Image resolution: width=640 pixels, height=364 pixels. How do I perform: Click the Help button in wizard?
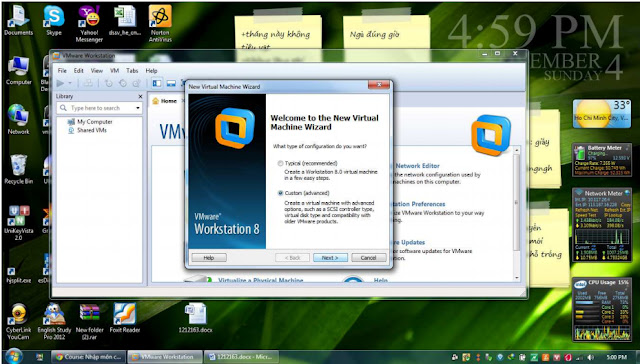coord(209,257)
